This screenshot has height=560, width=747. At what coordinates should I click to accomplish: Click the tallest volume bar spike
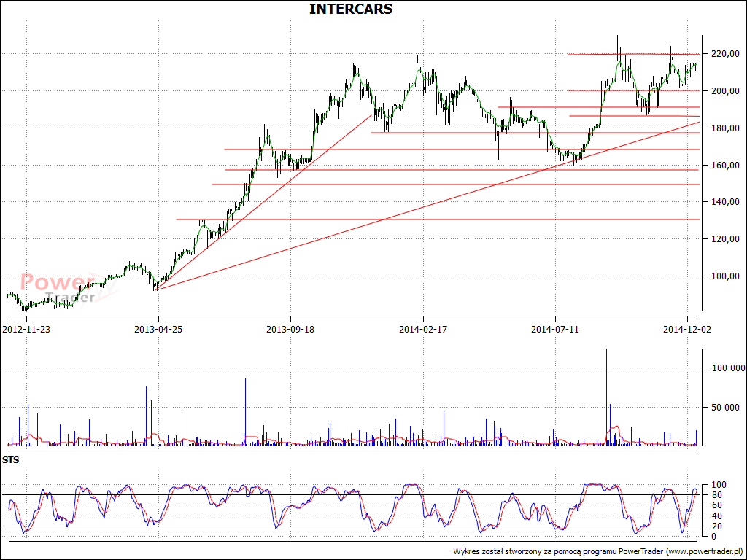tap(606, 397)
